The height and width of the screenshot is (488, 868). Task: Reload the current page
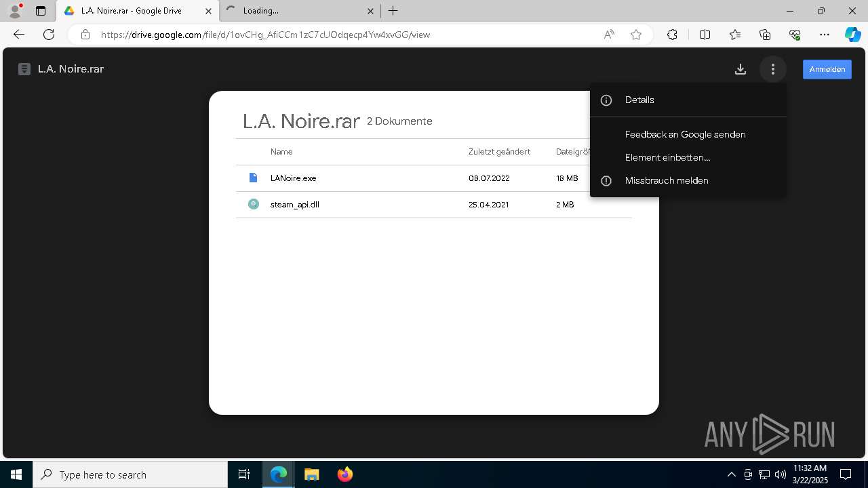click(49, 35)
